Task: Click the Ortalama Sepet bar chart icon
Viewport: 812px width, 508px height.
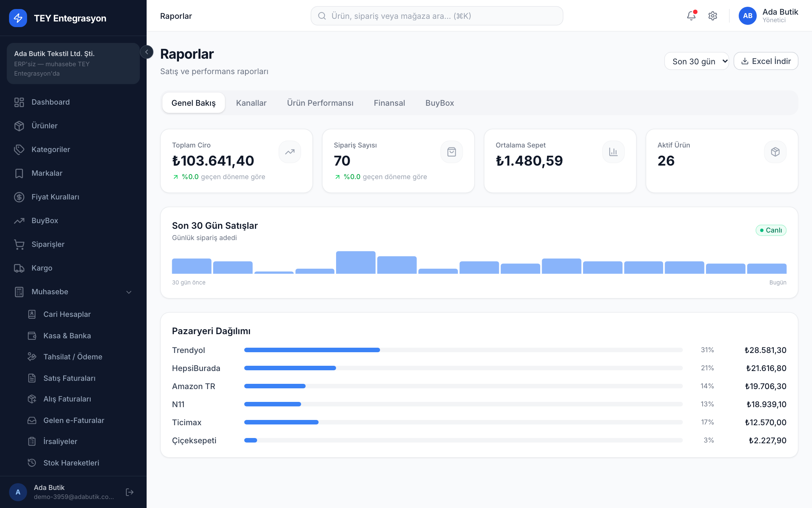Action: [614, 152]
